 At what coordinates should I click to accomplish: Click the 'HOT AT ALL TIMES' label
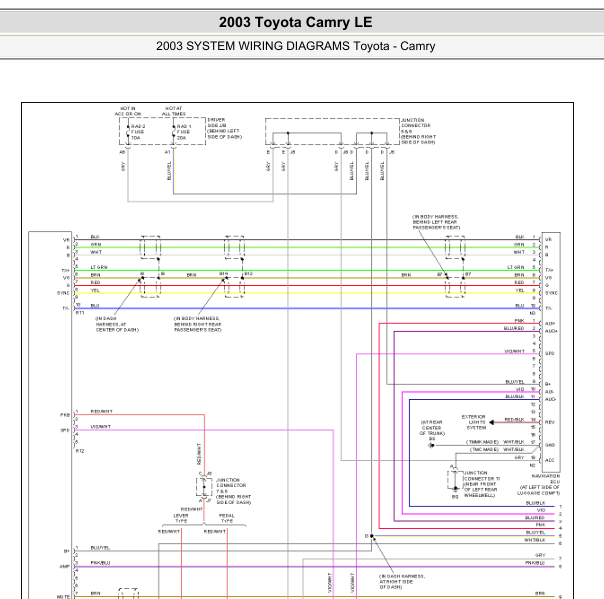tap(173, 111)
